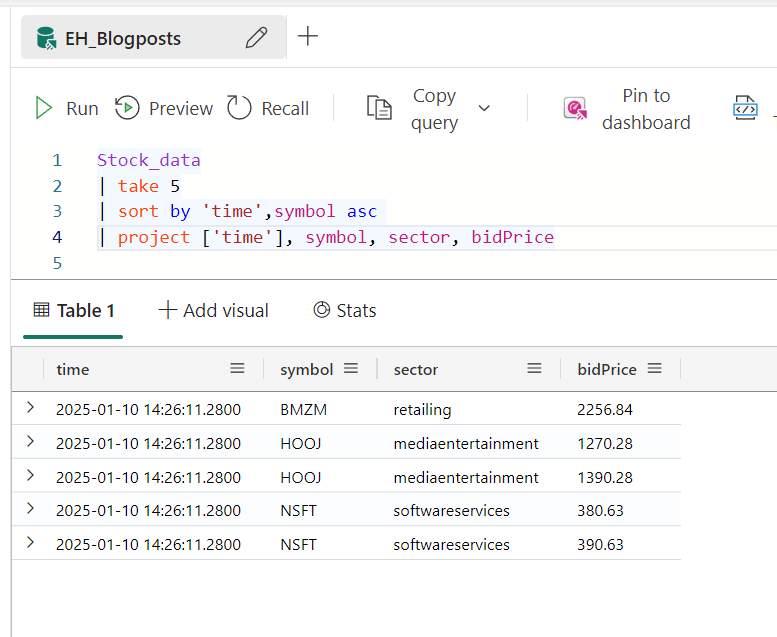Open the time column menu icon
The image size is (777, 637).
tap(237, 369)
